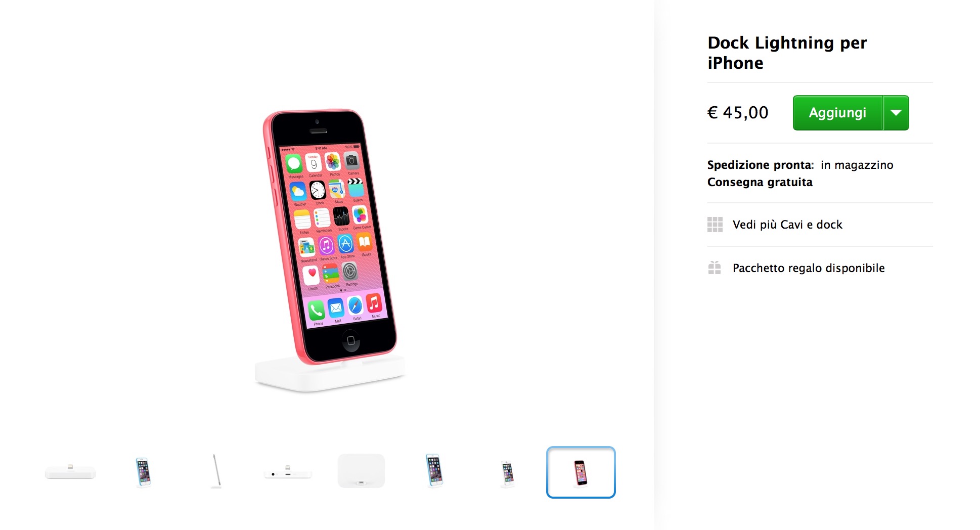Select the rear-ports dock thumbnail
The height and width of the screenshot is (530, 980).
pos(288,473)
